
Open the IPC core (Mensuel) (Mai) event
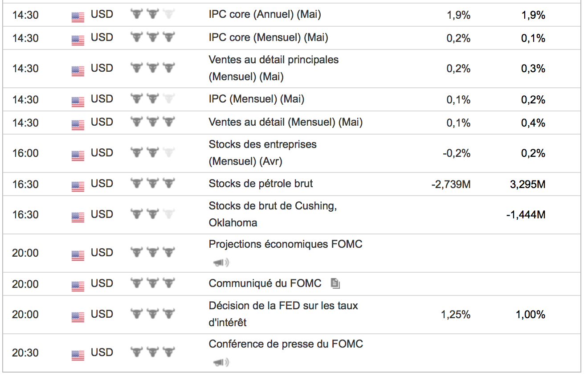click(x=268, y=37)
